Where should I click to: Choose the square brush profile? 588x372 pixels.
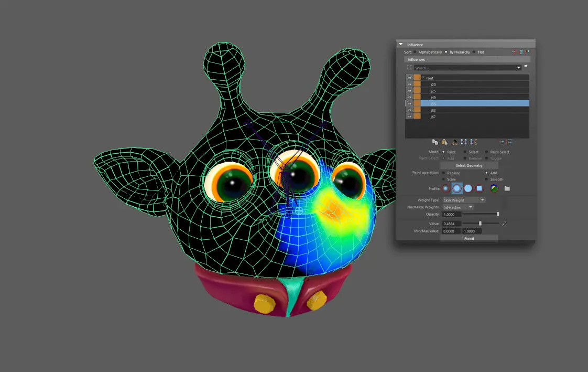479,188
